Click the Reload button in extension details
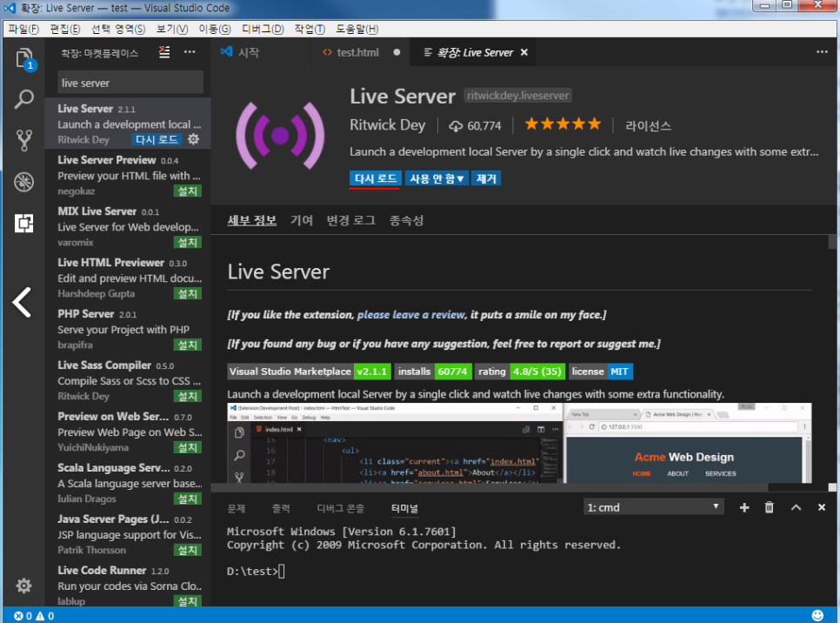 click(x=375, y=178)
